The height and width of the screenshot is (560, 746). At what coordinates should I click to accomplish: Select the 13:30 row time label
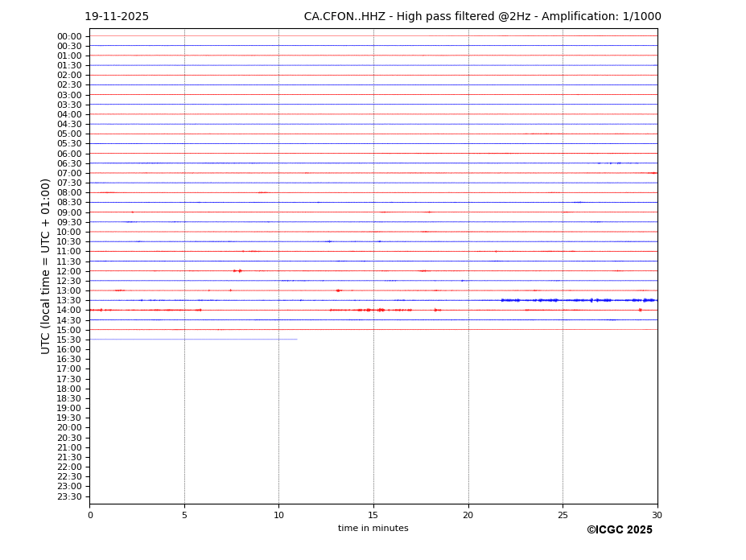pyautogui.click(x=68, y=301)
